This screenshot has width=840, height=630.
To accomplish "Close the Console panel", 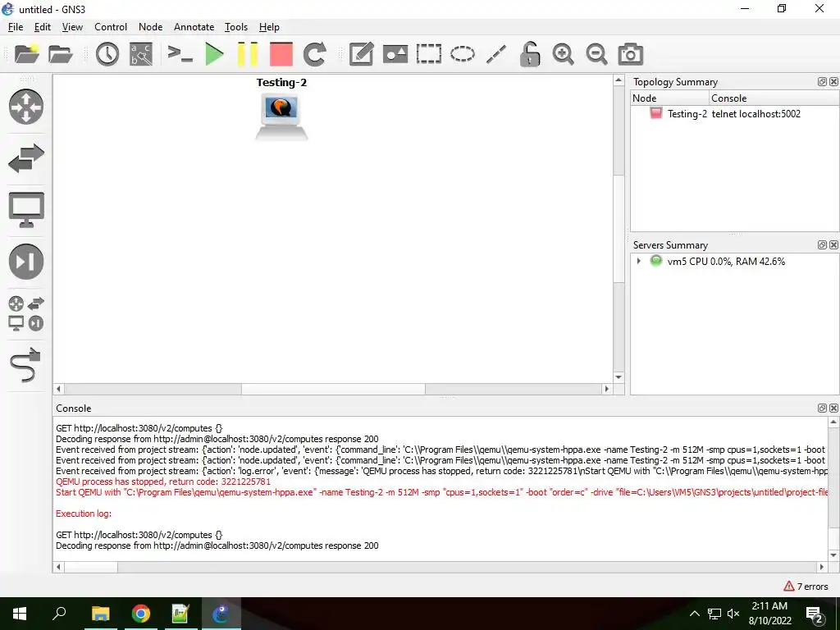I will coord(833,409).
